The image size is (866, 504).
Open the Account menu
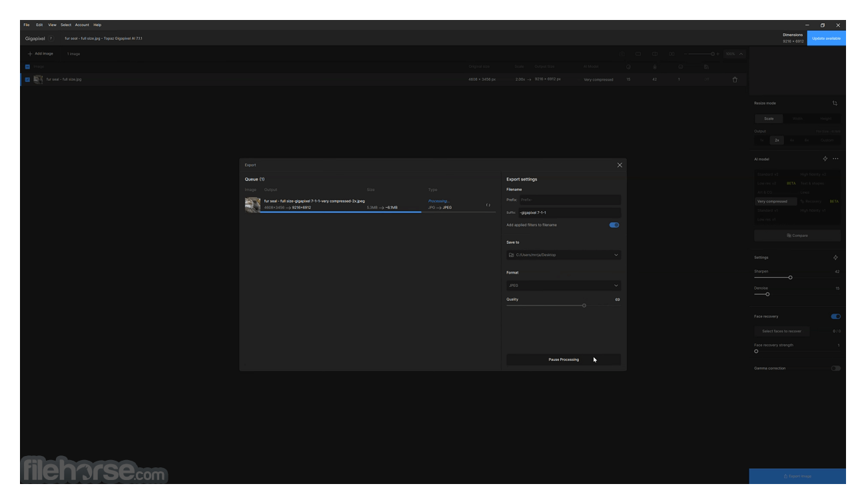point(82,25)
